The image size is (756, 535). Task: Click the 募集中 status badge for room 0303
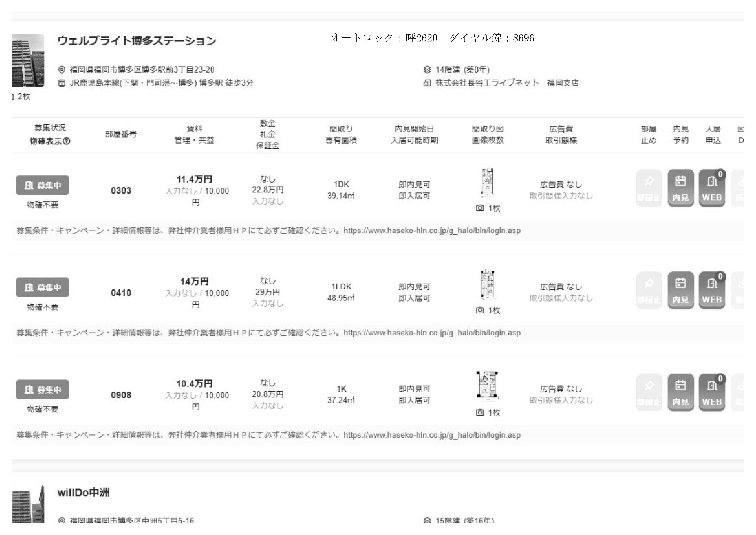(42, 185)
